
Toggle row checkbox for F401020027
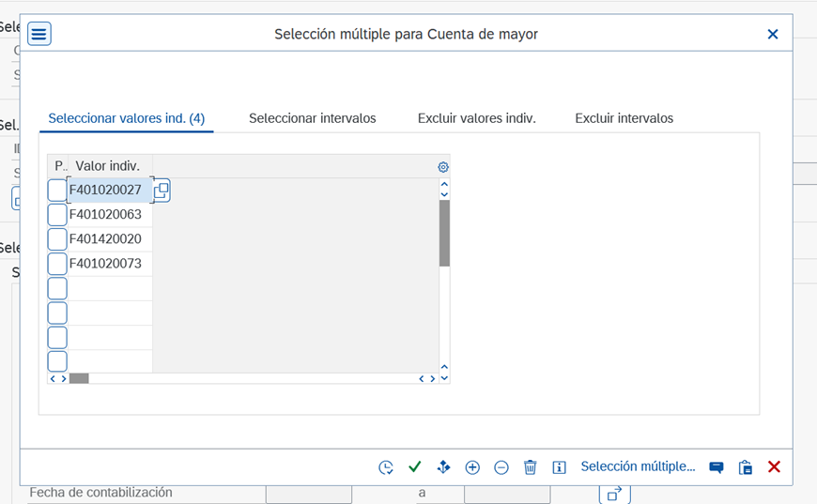(57, 191)
